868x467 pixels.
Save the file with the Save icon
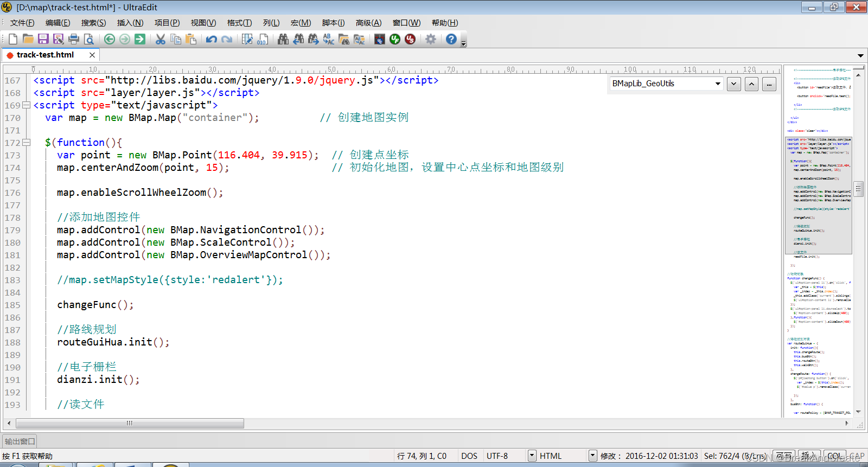(43, 39)
